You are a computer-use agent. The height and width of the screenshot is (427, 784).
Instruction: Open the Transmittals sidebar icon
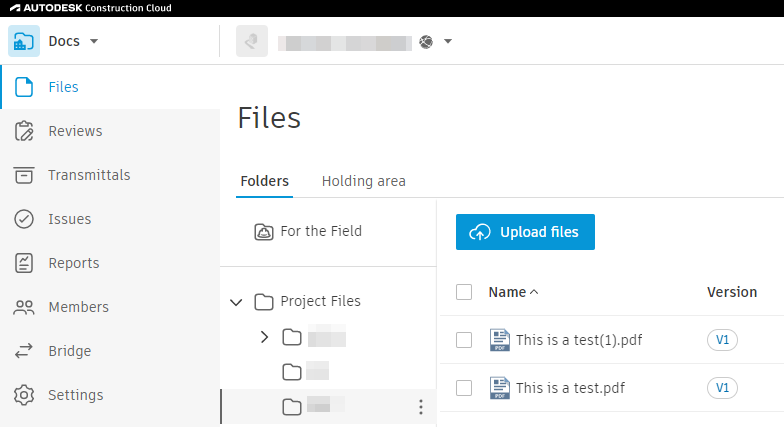tap(24, 175)
